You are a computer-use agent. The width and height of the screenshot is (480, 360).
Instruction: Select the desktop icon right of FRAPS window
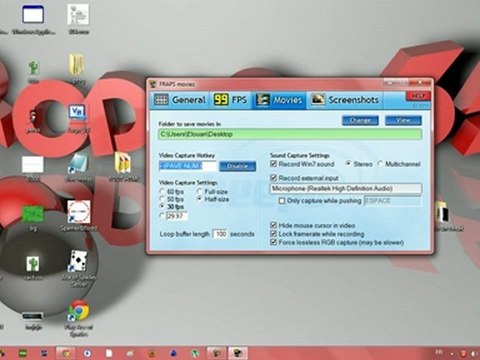[442, 213]
